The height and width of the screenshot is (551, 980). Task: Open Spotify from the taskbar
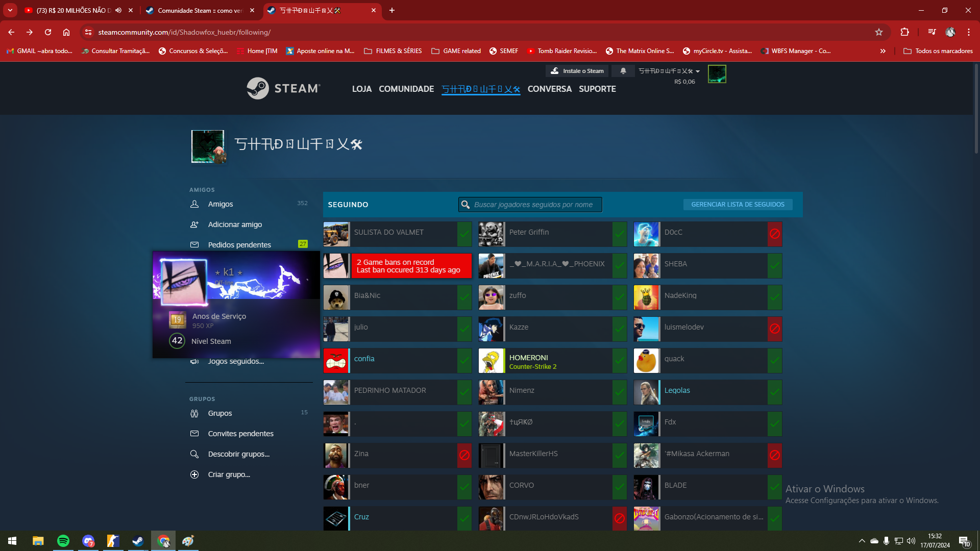coord(63,541)
